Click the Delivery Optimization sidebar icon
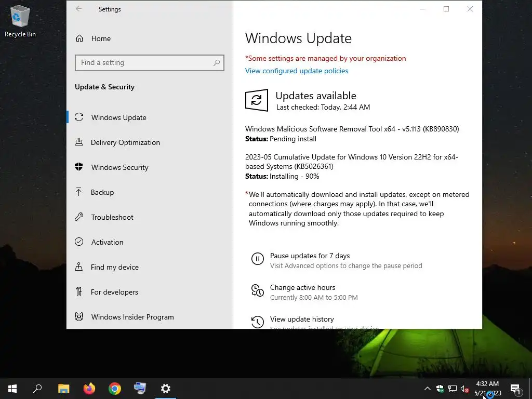The image size is (532, 399). (x=79, y=142)
